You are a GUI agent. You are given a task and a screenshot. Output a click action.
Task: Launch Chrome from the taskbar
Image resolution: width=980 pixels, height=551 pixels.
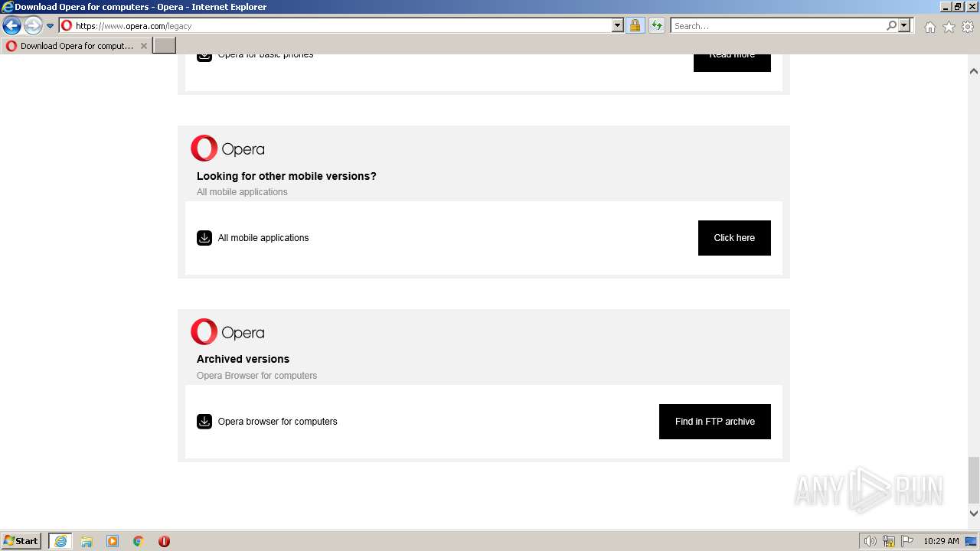click(x=139, y=541)
